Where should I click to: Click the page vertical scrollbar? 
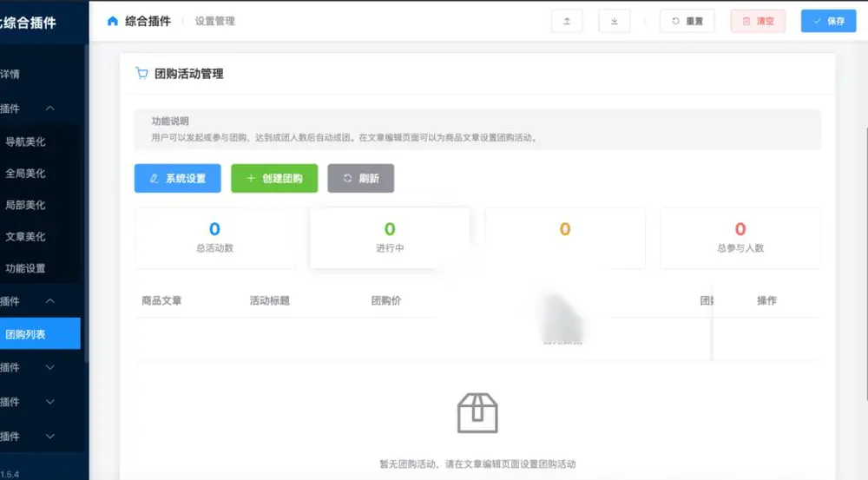[x=865, y=263]
